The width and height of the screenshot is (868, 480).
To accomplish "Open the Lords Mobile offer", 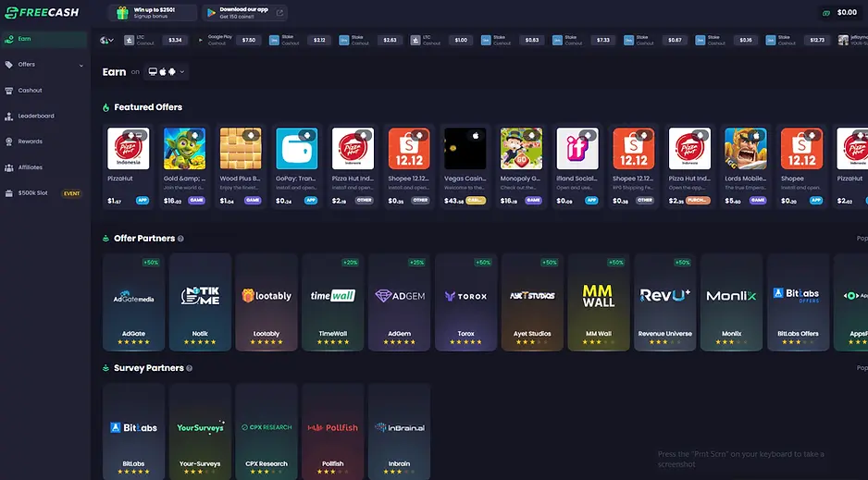I will click(746, 167).
